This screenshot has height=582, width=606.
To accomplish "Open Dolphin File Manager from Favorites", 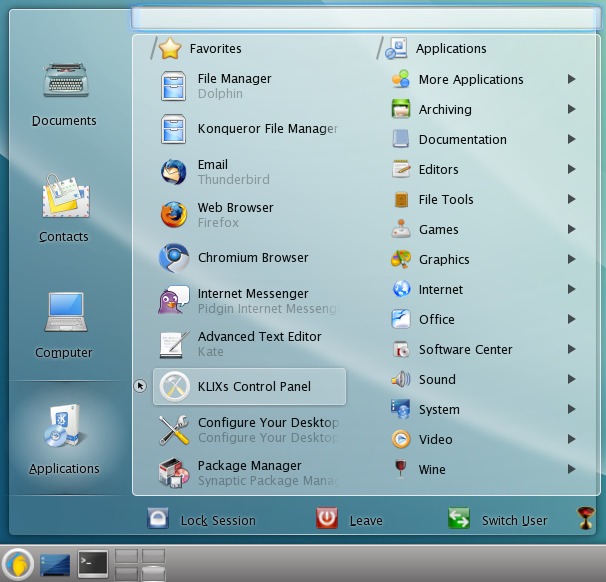I will click(234, 86).
